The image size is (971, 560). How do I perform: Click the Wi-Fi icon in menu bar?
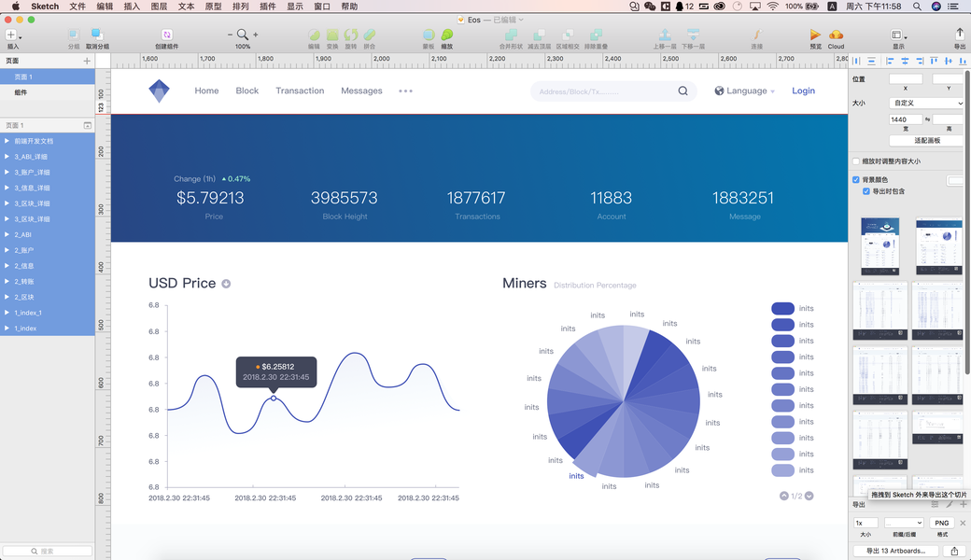point(773,7)
